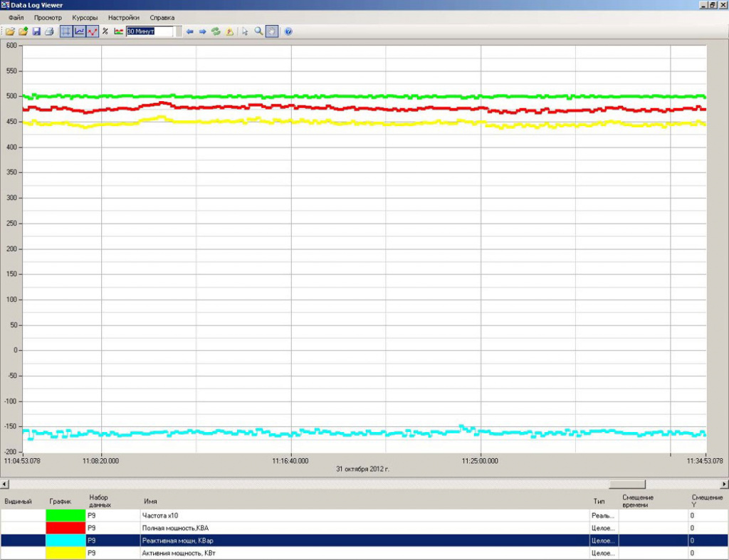Click the green Частота x10 color swatch
Viewport: 729px width, 560px height.
[x=65, y=515]
